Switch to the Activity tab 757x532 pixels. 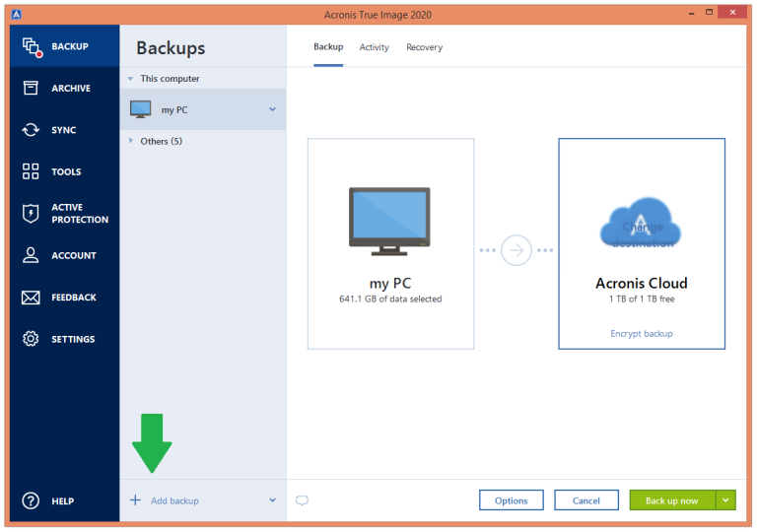(374, 47)
